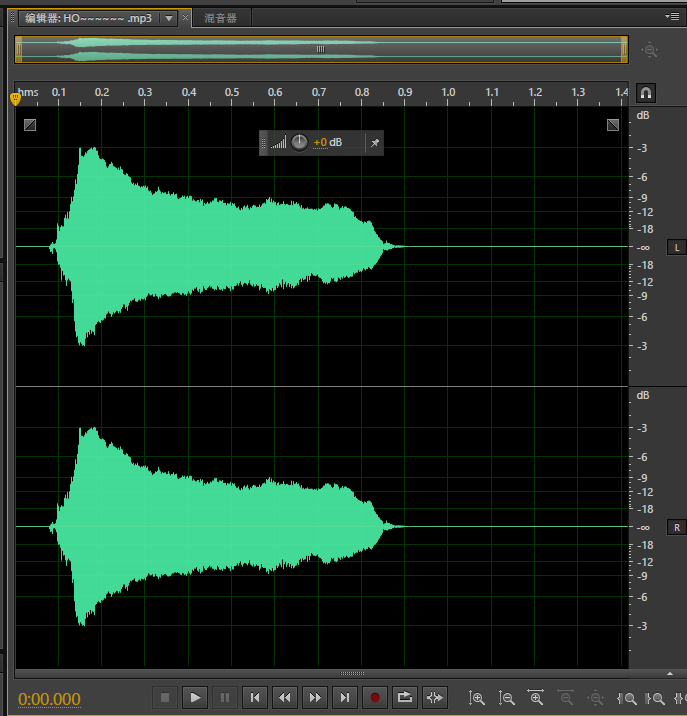Click the Rewind button
The height and width of the screenshot is (716, 687).
(285, 697)
